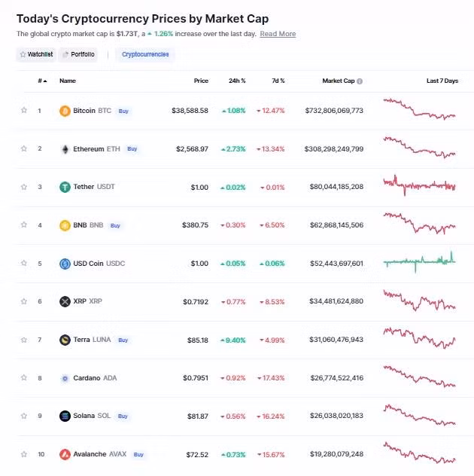Sort the table by rank number column
This screenshot has height=476, width=474.
click(x=41, y=81)
